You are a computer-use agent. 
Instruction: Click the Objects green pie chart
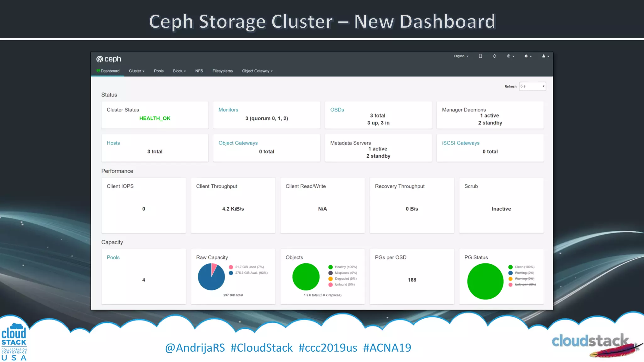point(306,277)
